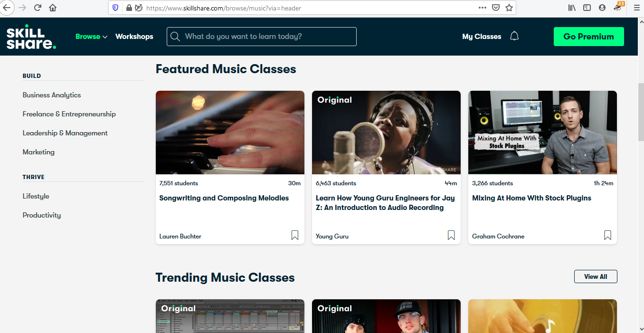Select Leadership & Management category
Screen dimensions: 644x333
(65, 133)
